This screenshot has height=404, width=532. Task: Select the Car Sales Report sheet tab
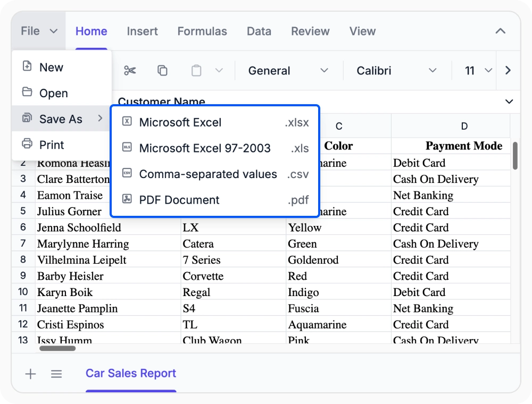click(131, 373)
